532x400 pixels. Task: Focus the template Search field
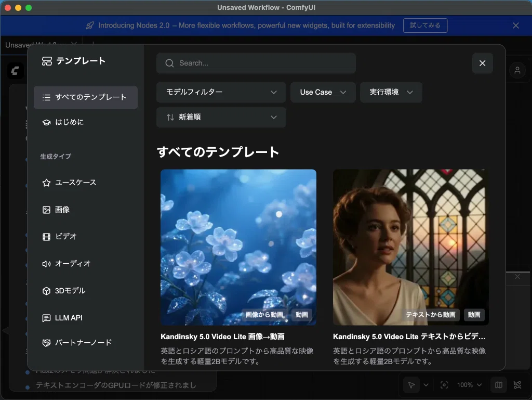256,63
